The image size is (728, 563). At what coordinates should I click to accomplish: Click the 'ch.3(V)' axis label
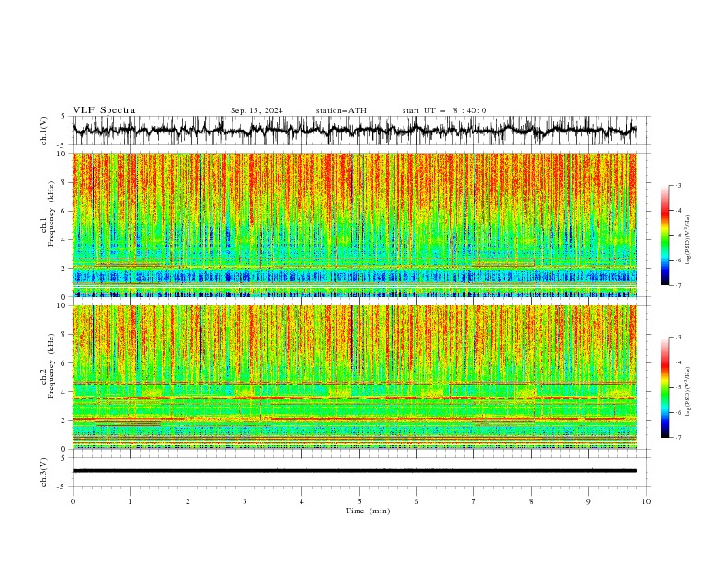coord(44,472)
